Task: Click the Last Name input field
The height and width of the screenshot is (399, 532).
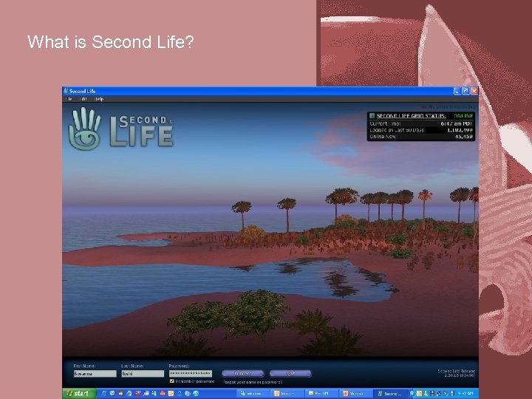Action: (x=143, y=374)
